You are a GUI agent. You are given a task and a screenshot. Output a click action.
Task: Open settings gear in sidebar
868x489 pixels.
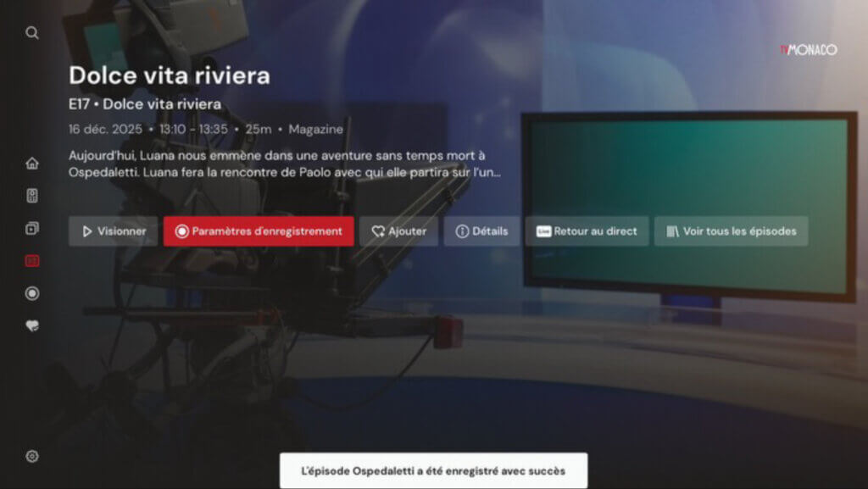pyautogui.click(x=32, y=456)
